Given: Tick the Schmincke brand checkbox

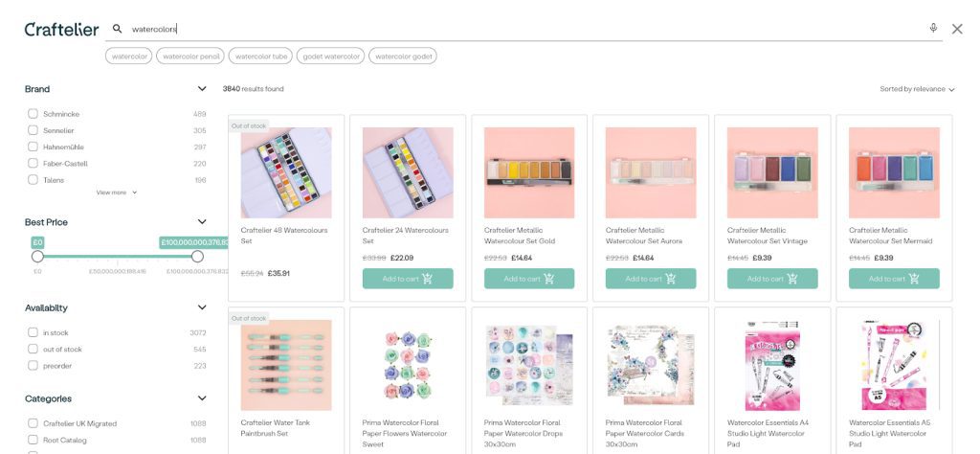Looking at the screenshot, I should [33, 113].
